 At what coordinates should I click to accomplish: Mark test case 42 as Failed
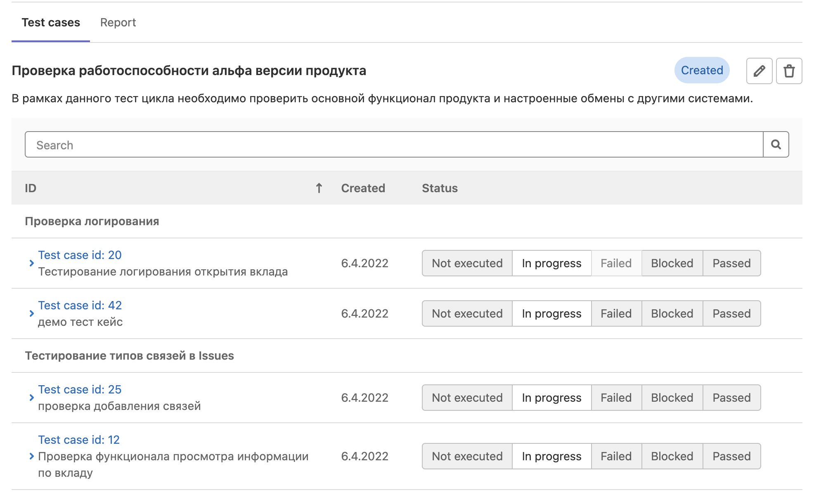pyautogui.click(x=616, y=313)
